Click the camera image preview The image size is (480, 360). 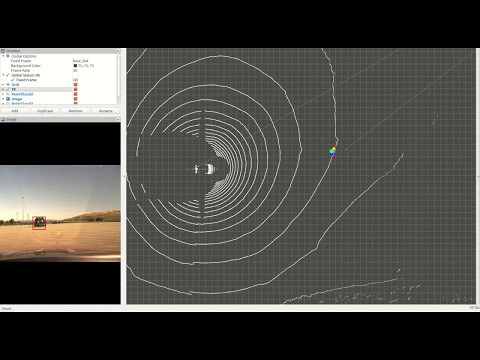point(60,213)
